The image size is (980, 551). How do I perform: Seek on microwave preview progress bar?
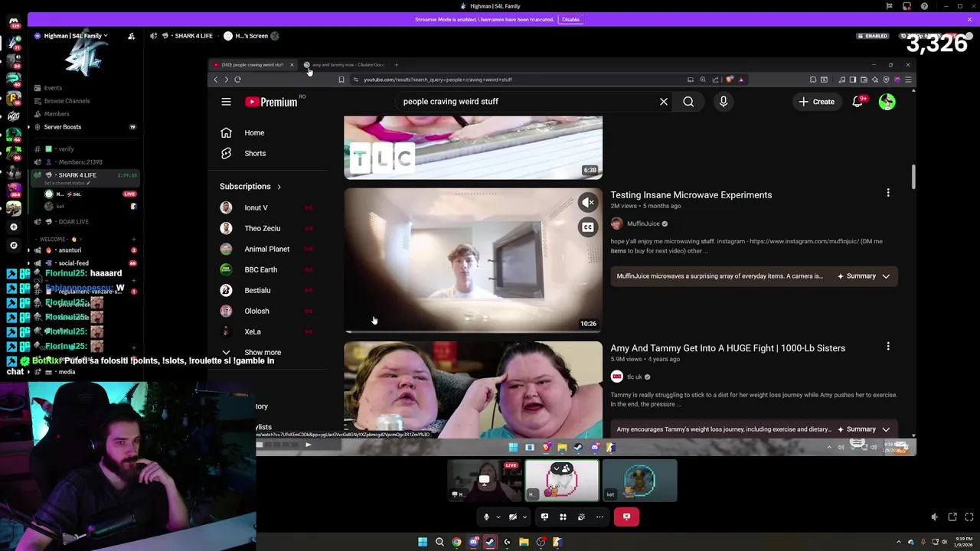tap(473, 331)
